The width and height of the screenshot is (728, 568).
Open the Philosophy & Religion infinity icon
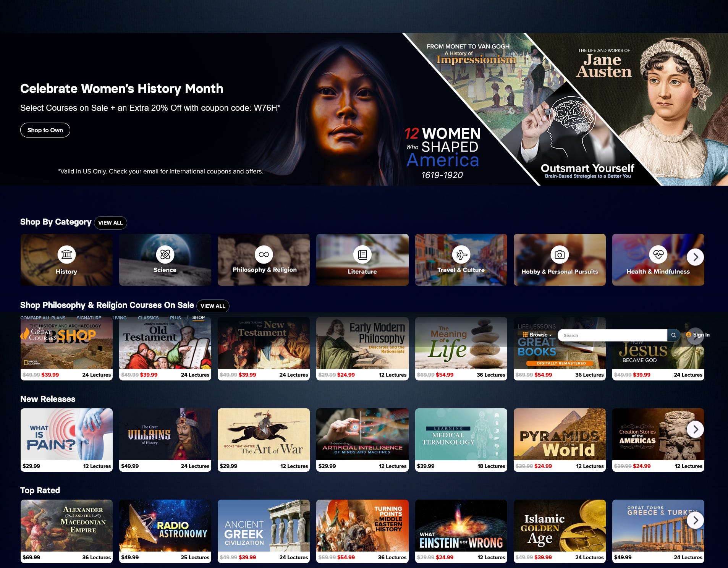[264, 254]
